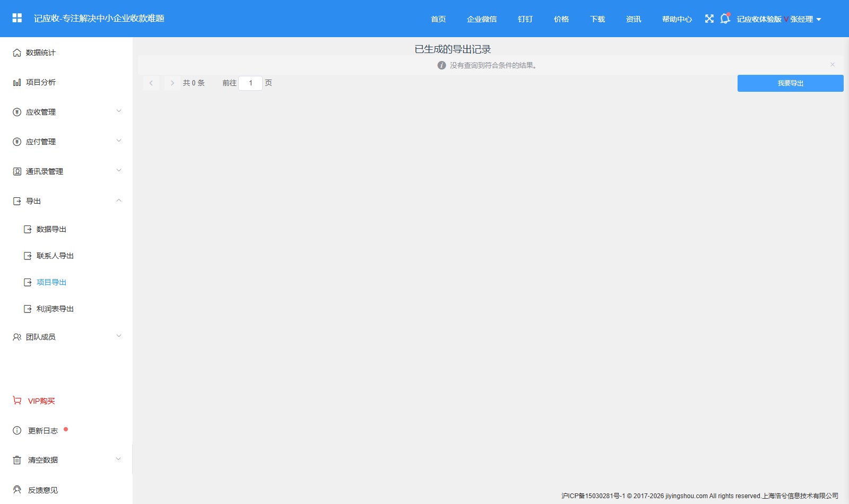Screen dimensions: 849x504
Task: Select 数据导出 submenu item
Action: coord(51,229)
